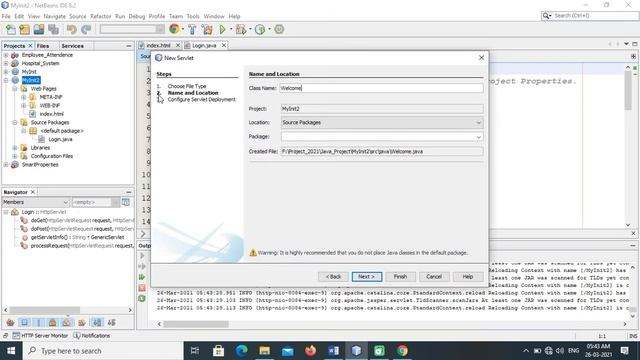Viewport: 640px width, 360px height.
Task: Open the Notifications status icon
Action: [91, 336]
